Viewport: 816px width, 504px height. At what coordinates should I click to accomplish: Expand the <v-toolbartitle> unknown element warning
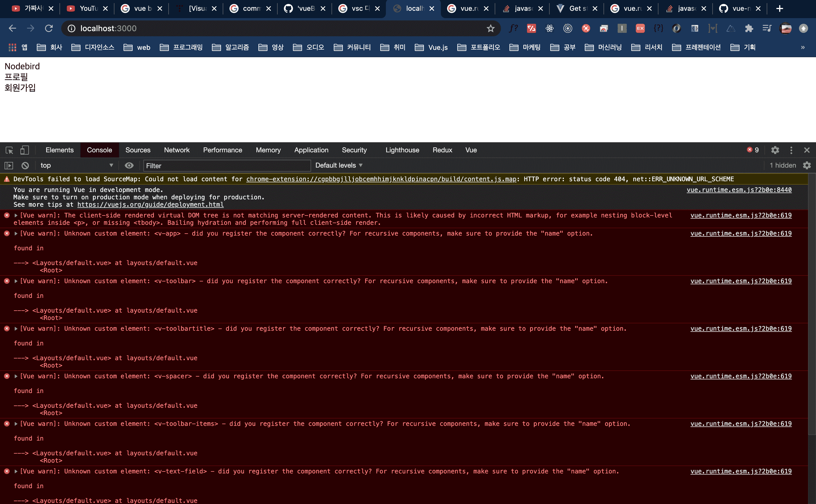coord(16,329)
